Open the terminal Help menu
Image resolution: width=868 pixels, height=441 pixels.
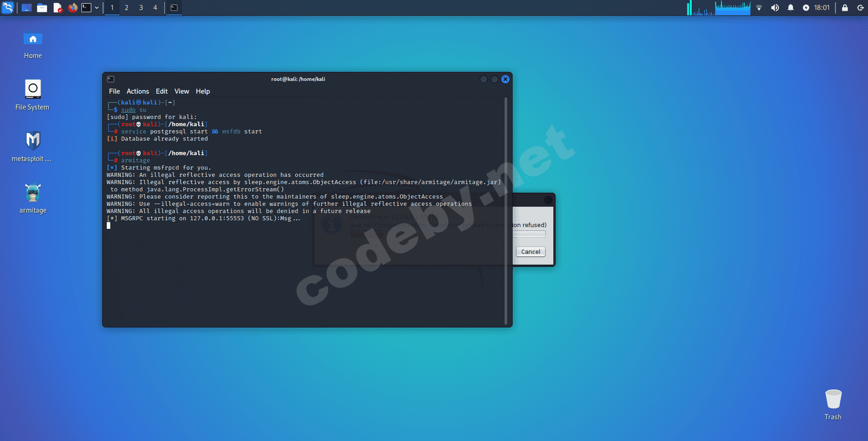[x=203, y=91]
